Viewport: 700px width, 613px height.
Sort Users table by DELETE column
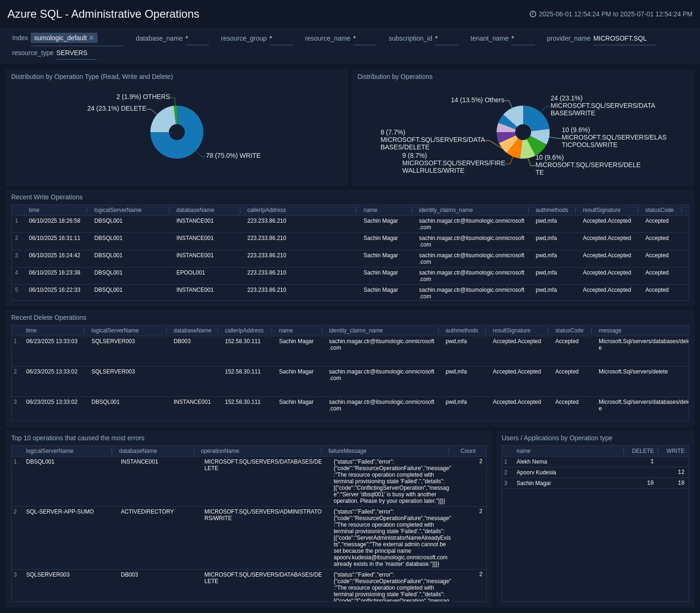[x=643, y=451]
